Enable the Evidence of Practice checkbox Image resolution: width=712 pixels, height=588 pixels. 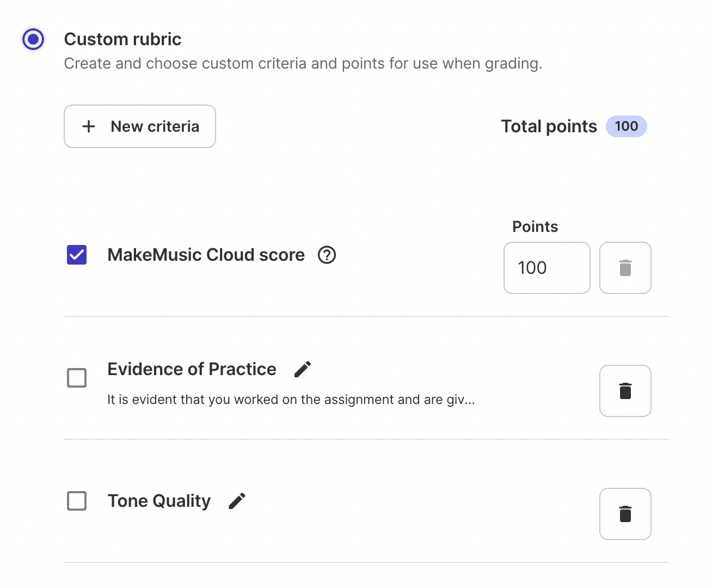(x=77, y=378)
